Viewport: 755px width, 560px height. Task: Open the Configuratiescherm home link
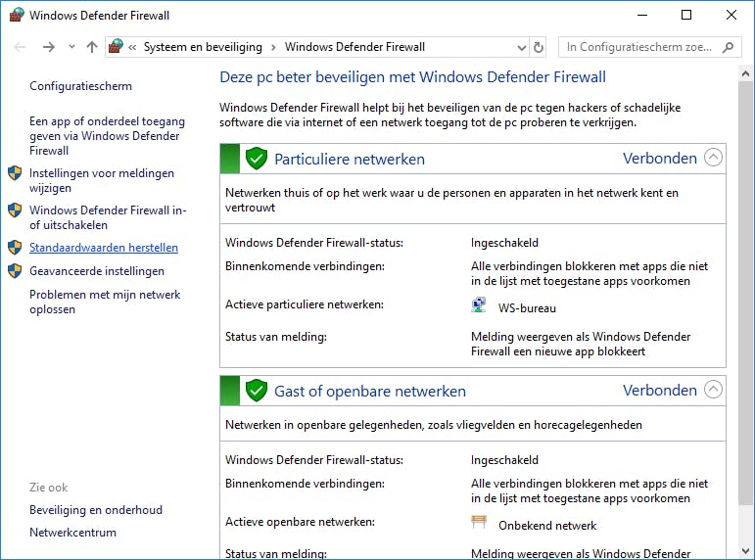coord(80,86)
